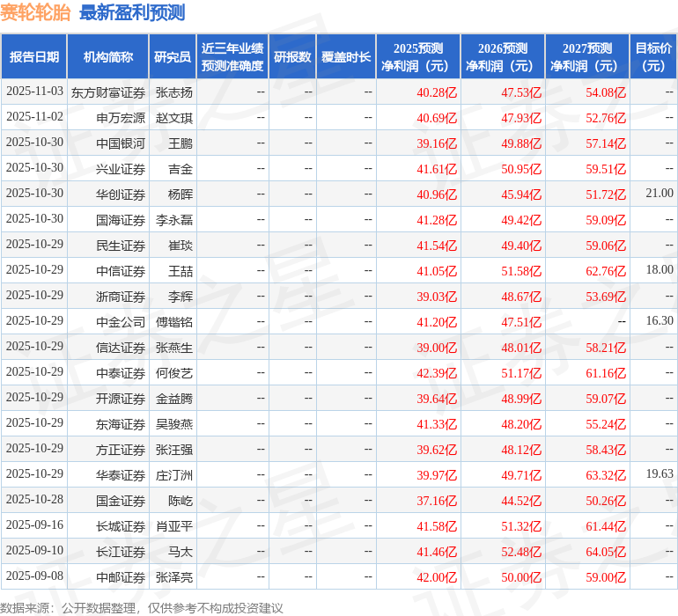Image resolution: width=678 pixels, height=616 pixels.
Task: Select the 研究员 column header
Action: (x=173, y=57)
